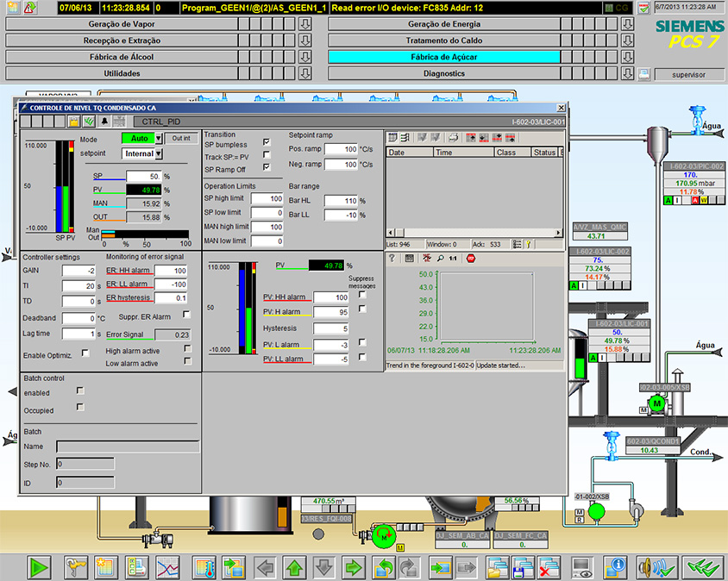
Task: Expand the arrow next to Geração de Vapor
Action: coord(304,25)
